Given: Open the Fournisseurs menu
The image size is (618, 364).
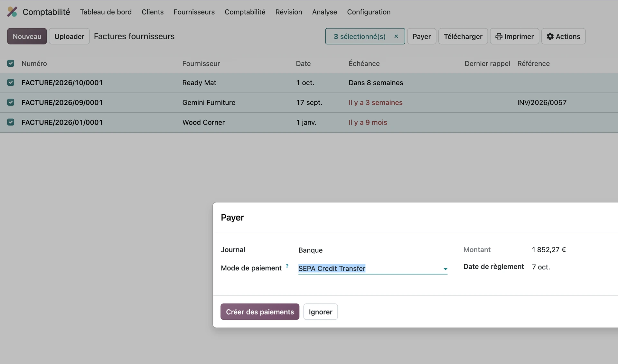Looking at the screenshot, I should (194, 12).
